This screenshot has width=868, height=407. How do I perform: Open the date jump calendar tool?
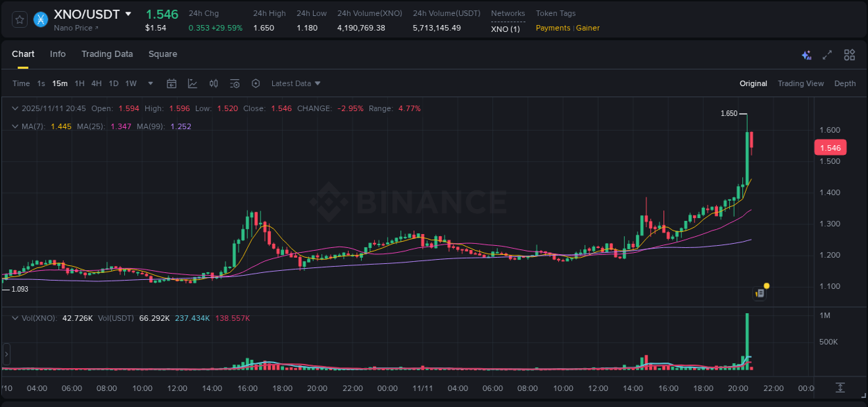(x=172, y=83)
